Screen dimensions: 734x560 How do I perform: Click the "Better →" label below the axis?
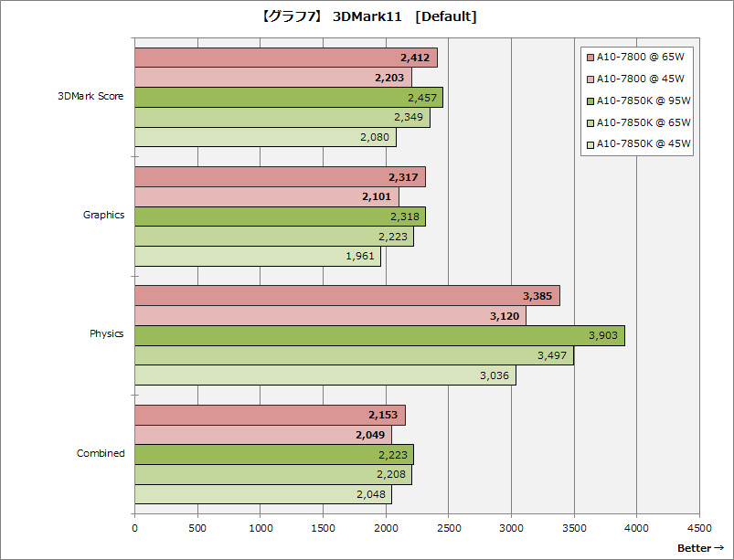coord(699,548)
